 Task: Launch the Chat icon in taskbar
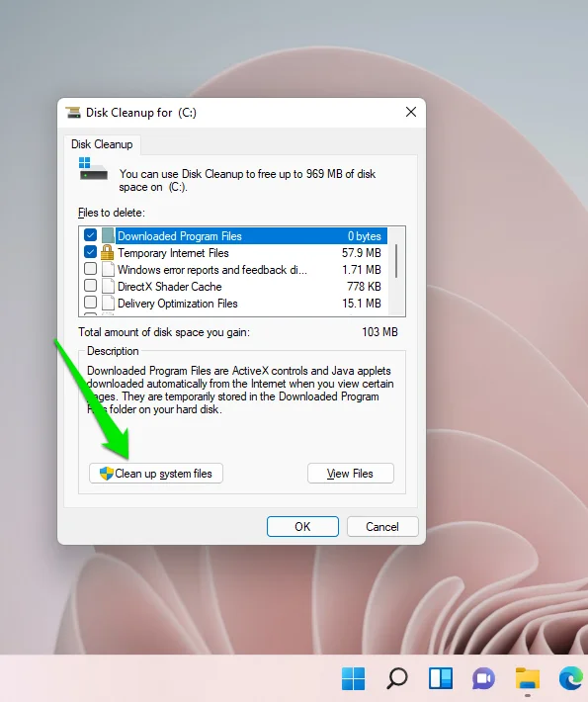483,678
